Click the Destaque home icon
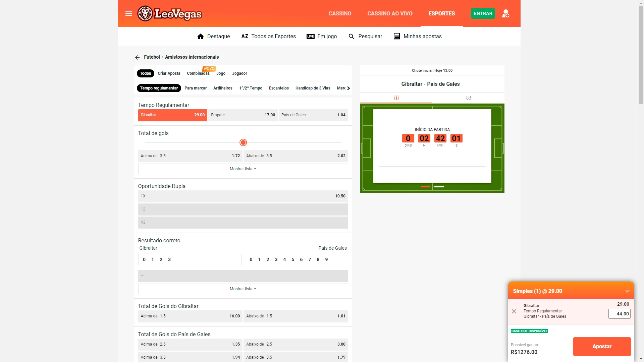Image resolution: width=644 pixels, height=362 pixels. 201,37
